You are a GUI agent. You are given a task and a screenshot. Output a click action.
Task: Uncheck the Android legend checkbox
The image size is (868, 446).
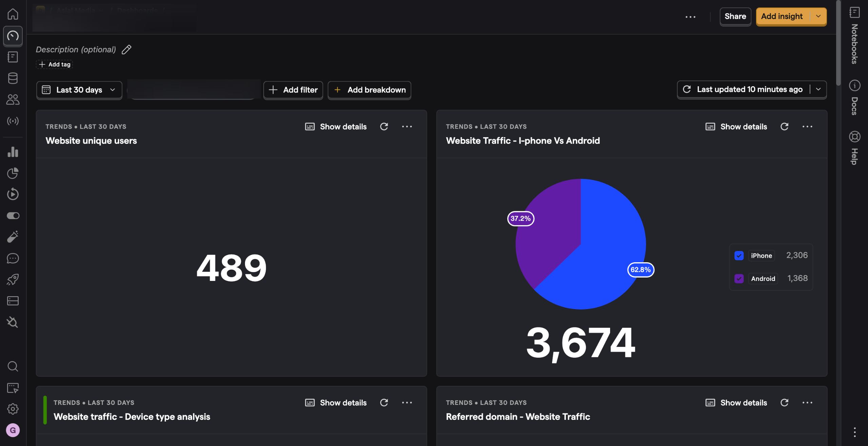(x=739, y=279)
